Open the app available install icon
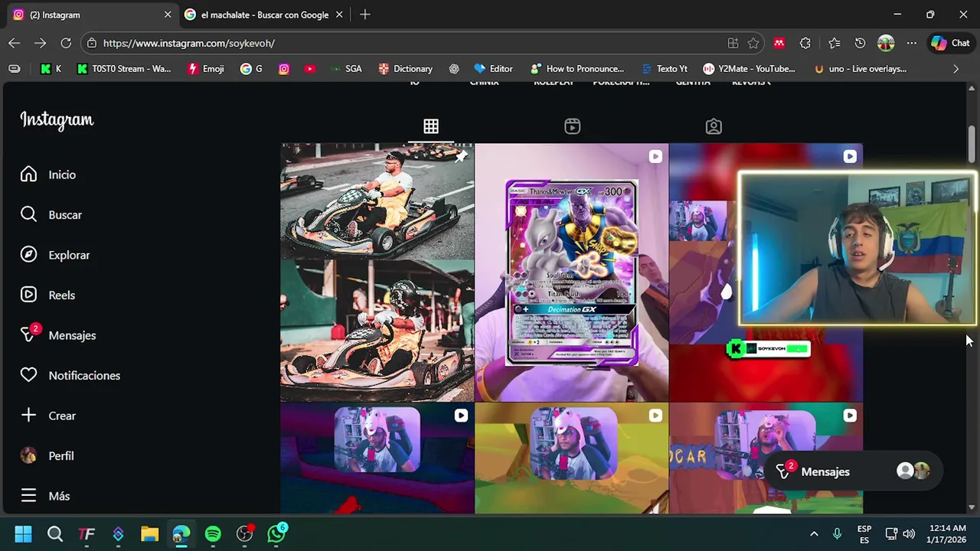The height and width of the screenshot is (551, 980). pos(733,43)
